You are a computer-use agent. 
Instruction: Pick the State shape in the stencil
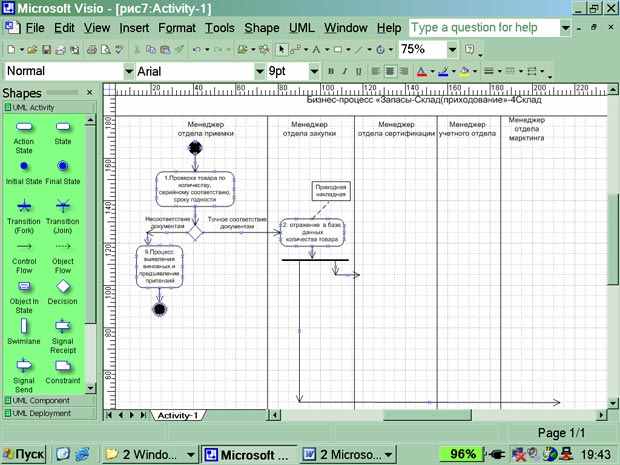pos(63,133)
